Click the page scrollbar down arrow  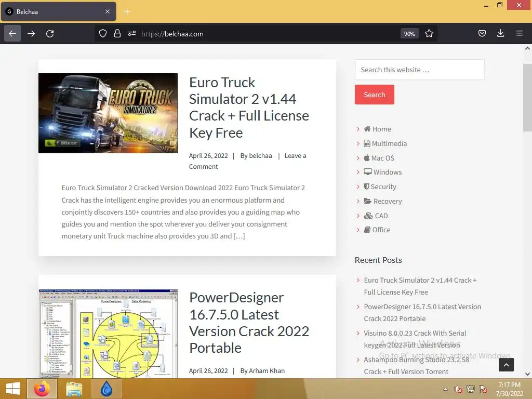click(527, 374)
